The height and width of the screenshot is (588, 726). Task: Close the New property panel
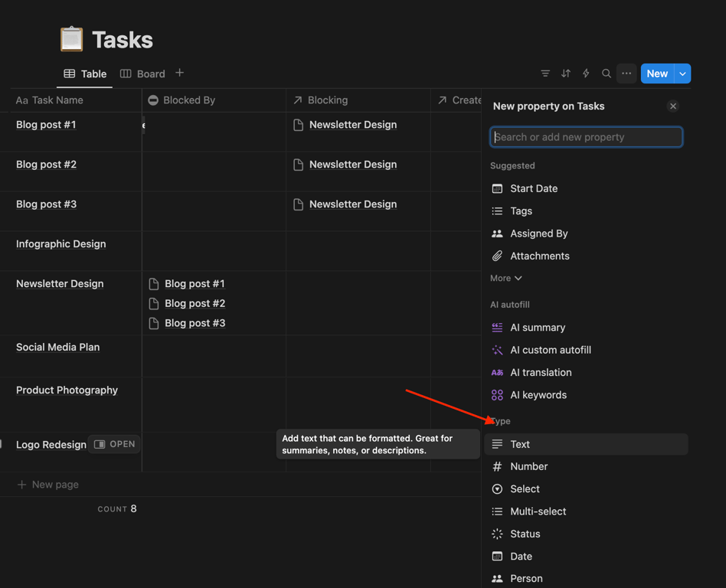point(673,106)
